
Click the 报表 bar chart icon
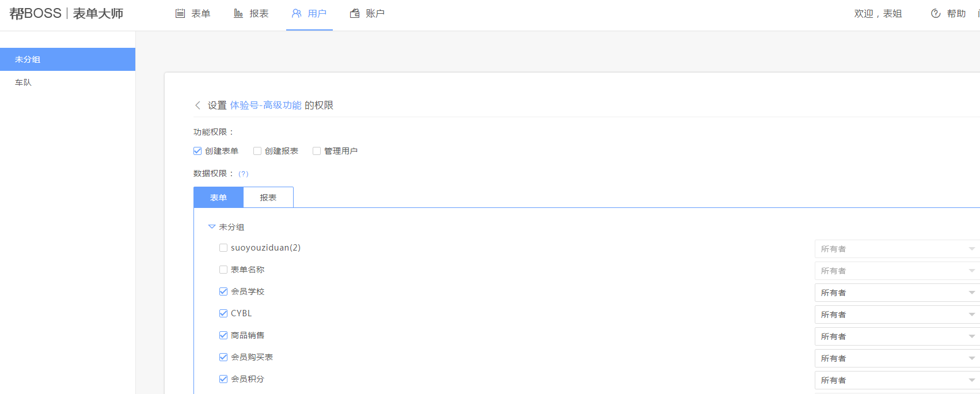pos(238,13)
